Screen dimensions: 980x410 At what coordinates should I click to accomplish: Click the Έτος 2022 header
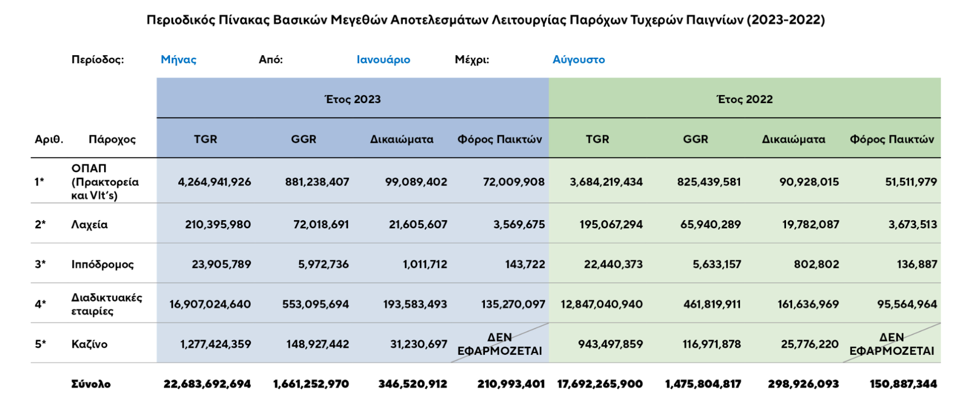(744, 99)
